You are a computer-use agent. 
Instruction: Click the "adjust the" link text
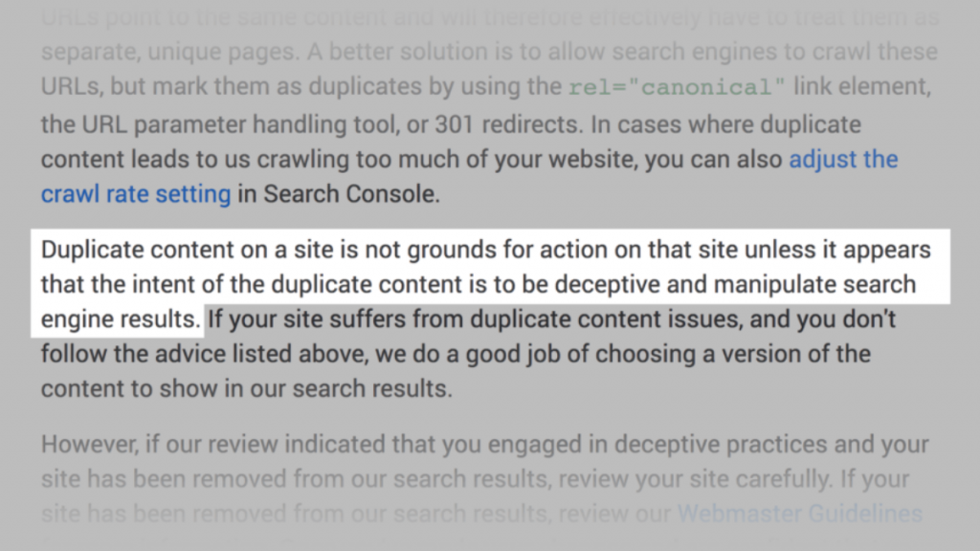tap(843, 160)
